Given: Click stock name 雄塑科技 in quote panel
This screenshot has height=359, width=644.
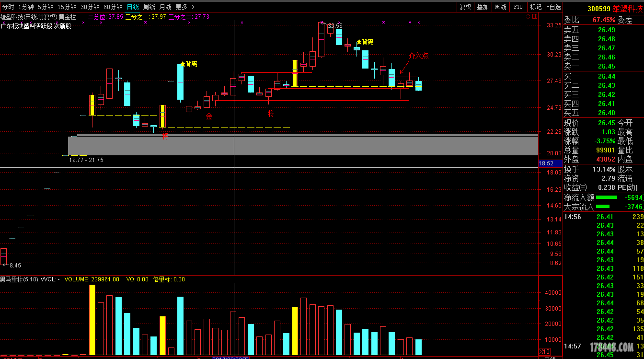Looking at the screenshot, I should pos(628,9).
